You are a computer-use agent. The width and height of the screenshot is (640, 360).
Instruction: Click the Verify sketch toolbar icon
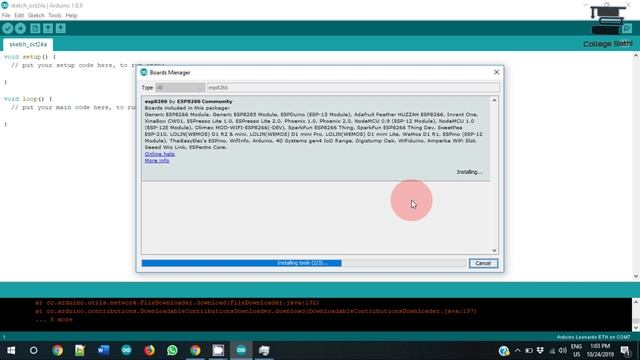click(x=7, y=28)
